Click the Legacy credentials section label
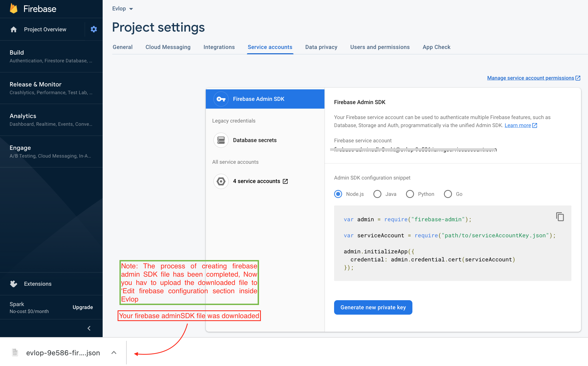Image resolution: width=588 pixels, height=366 pixels. point(234,121)
